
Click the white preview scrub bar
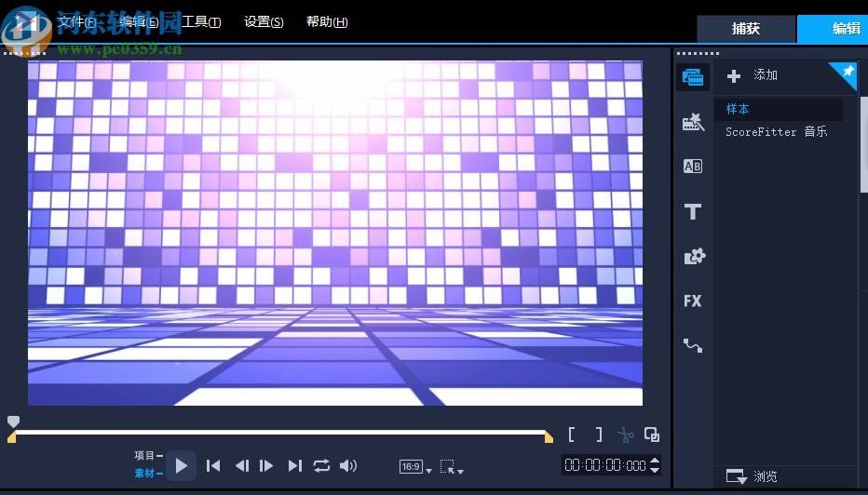280,433
